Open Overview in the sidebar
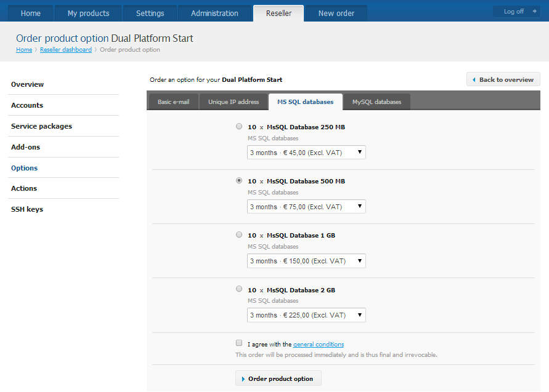The height and width of the screenshot is (392, 549). pyautogui.click(x=27, y=84)
